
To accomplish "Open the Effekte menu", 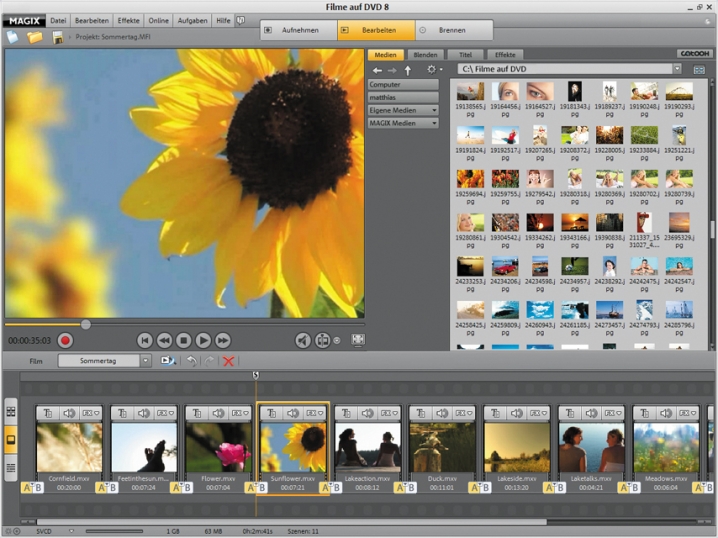I will [129, 20].
